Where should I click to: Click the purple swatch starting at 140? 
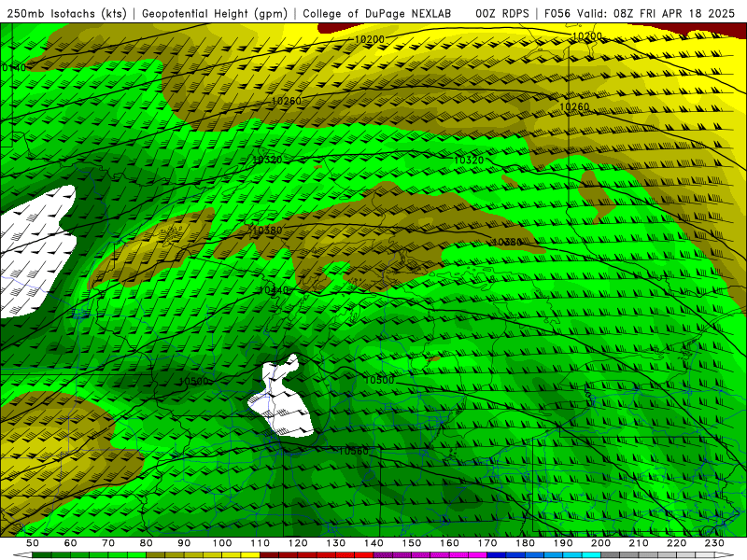pyautogui.click(x=384, y=555)
